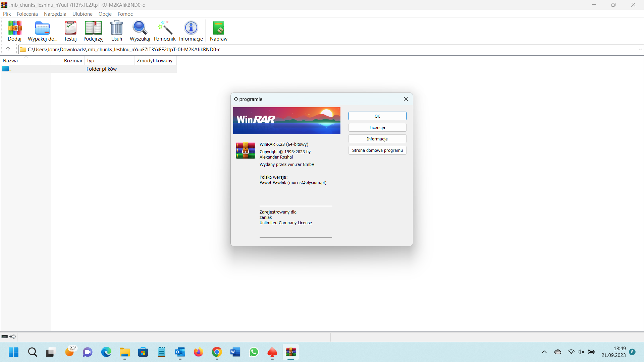Open the Notepad taskbar icon
This screenshot has height=362, width=644.
(x=162, y=352)
